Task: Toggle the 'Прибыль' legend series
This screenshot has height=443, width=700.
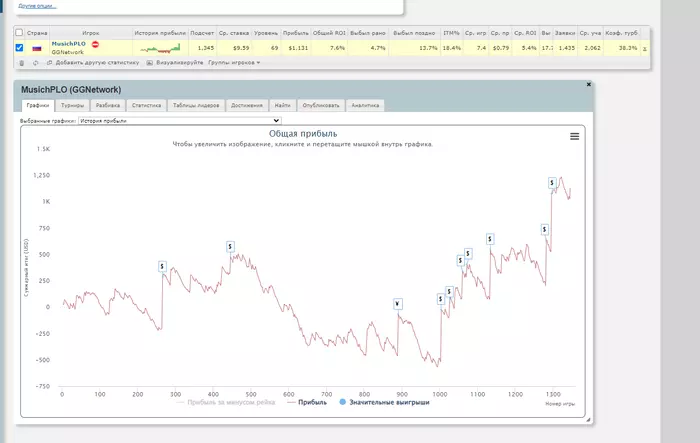Action: [x=307, y=402]
